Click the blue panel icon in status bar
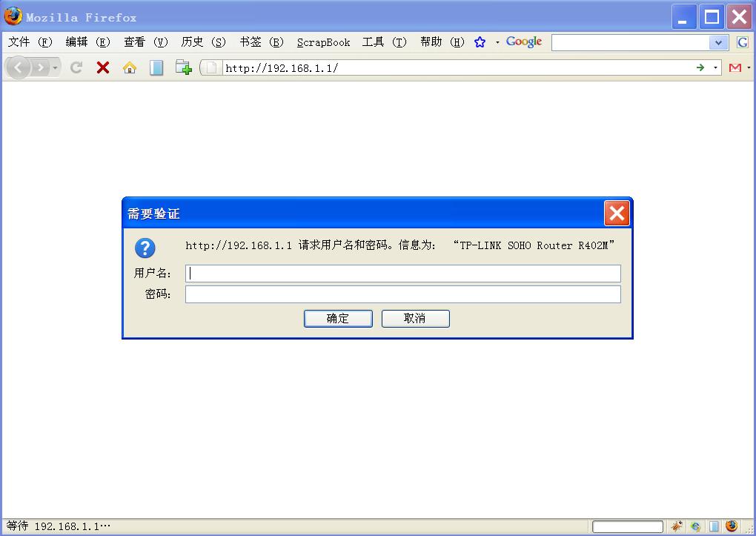Viewport: 756px width, 536px height. pyautogui.click(x=714, y=526)
